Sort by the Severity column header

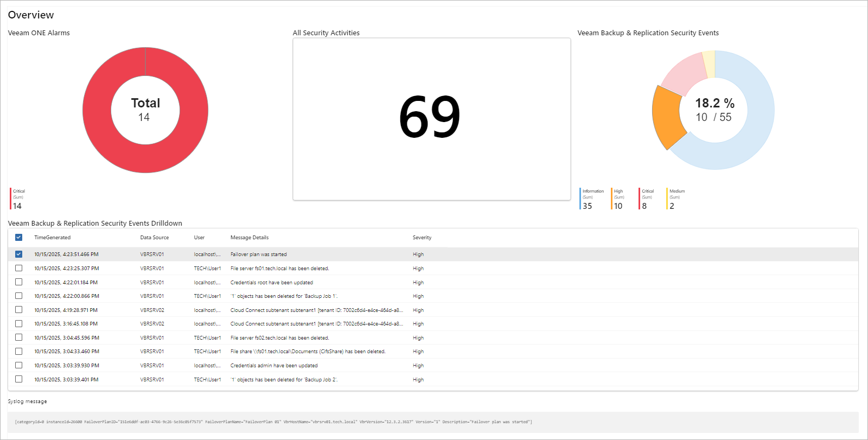tap(422, 238)
